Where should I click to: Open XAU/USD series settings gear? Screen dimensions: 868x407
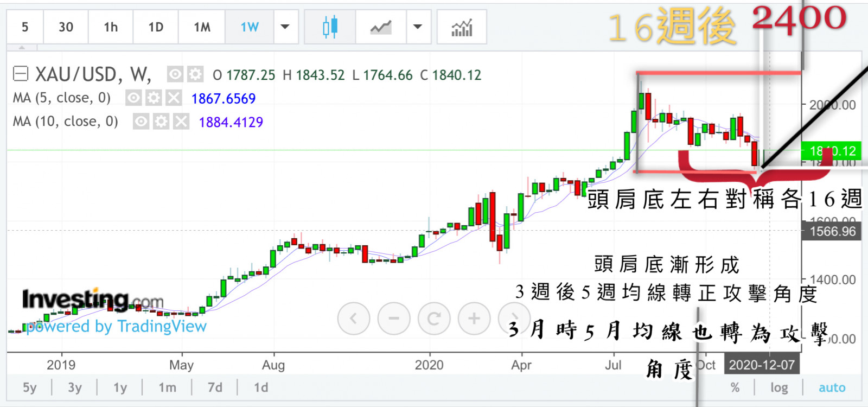(195, 74)
